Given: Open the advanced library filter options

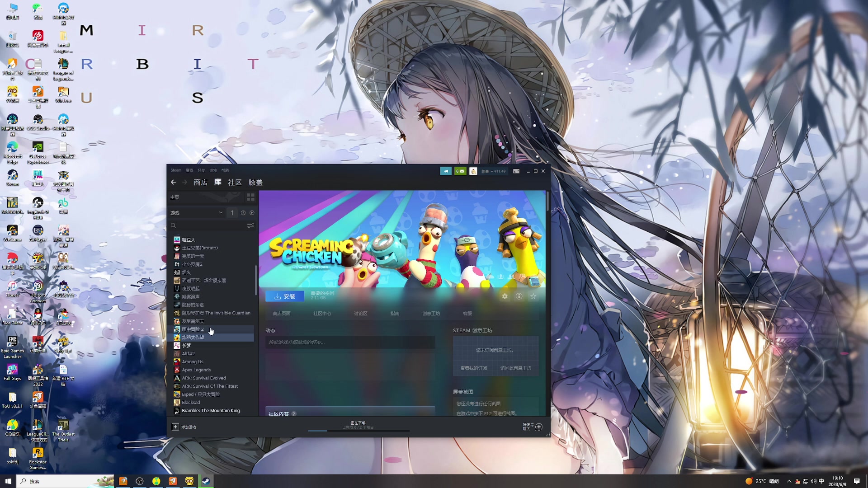Looking at the screenshot, I should coord(250,225).
